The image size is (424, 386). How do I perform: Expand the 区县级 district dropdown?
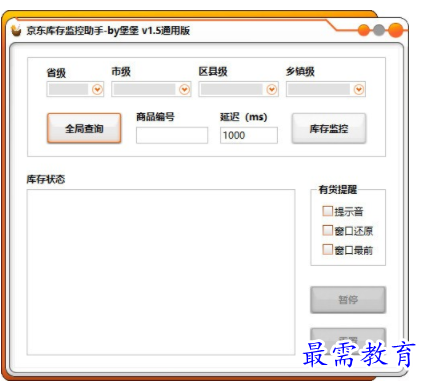click(239, 89)
